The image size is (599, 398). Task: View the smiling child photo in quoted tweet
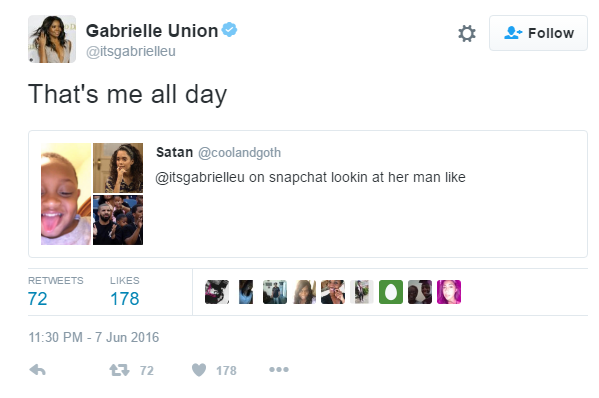click(x=66, y=194)
